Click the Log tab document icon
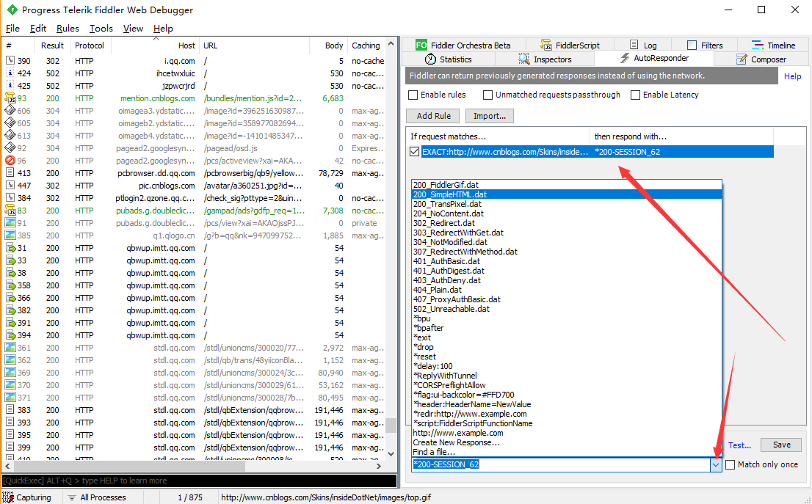Image resolution: width=812 pixels, height=504 pixels. click(634, 45)
